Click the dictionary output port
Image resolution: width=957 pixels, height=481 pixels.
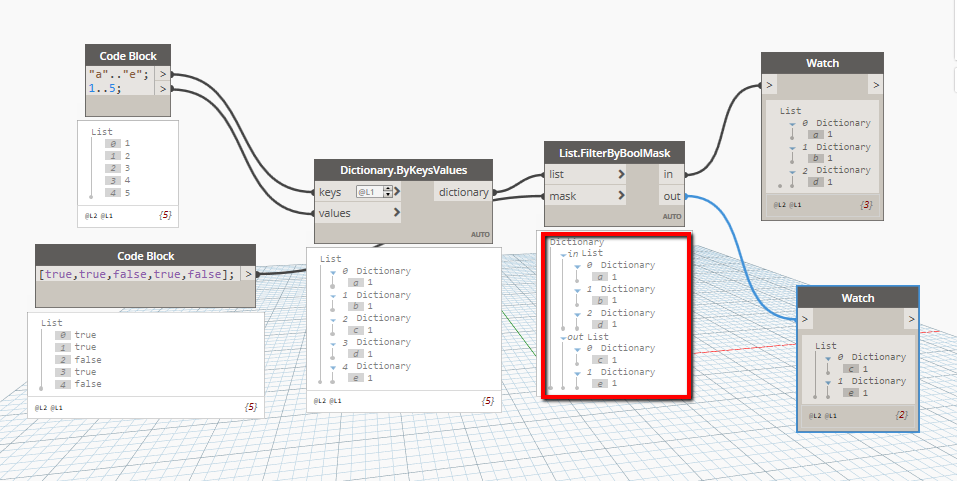463,192
